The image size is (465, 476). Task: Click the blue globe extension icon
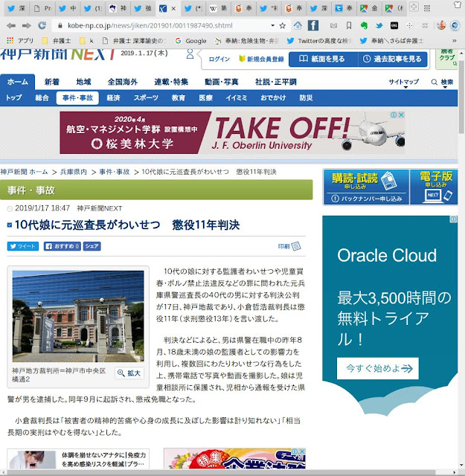click(x=455, y=26)
